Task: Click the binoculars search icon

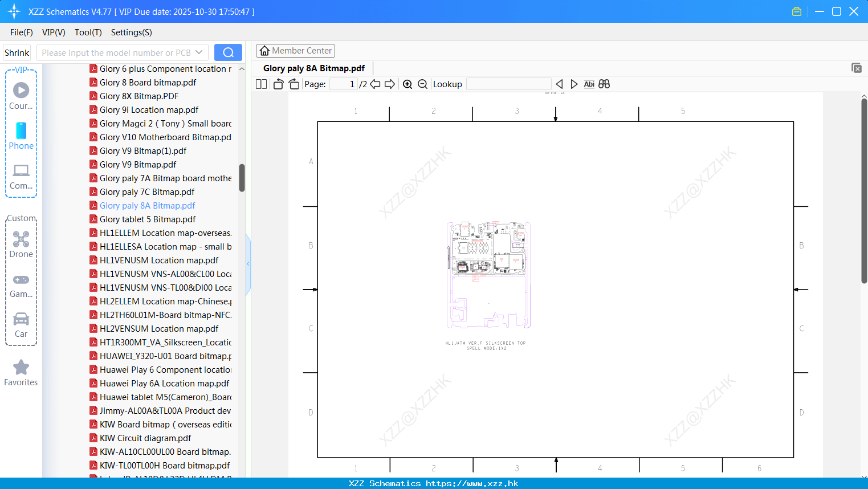Action: click(x=604, y=84)
